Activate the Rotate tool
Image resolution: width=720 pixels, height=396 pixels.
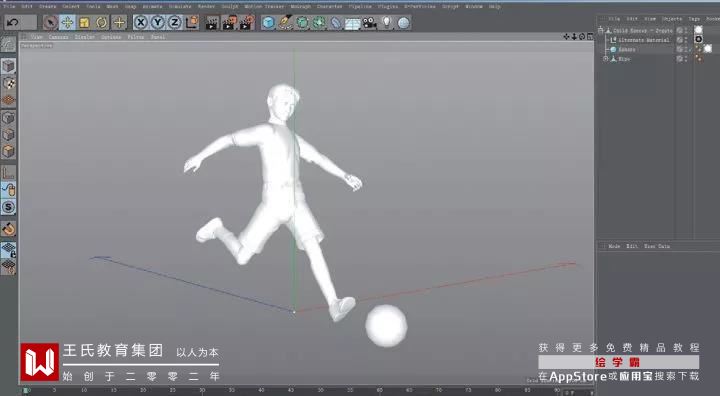(x=101, y=22)
